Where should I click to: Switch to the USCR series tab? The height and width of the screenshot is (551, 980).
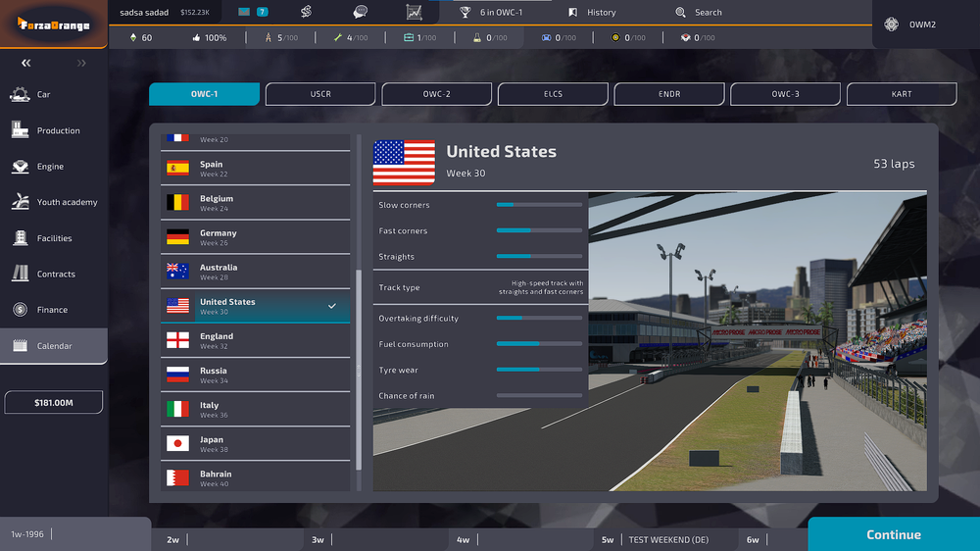[320, 94]
